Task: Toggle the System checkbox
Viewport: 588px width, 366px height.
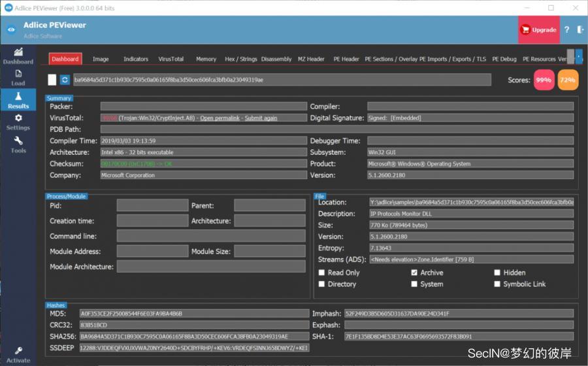Action: point(414,284)
